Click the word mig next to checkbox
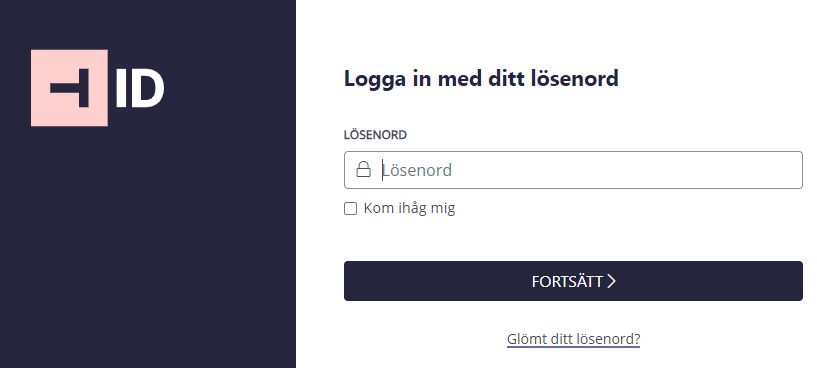 click(442, 209)
